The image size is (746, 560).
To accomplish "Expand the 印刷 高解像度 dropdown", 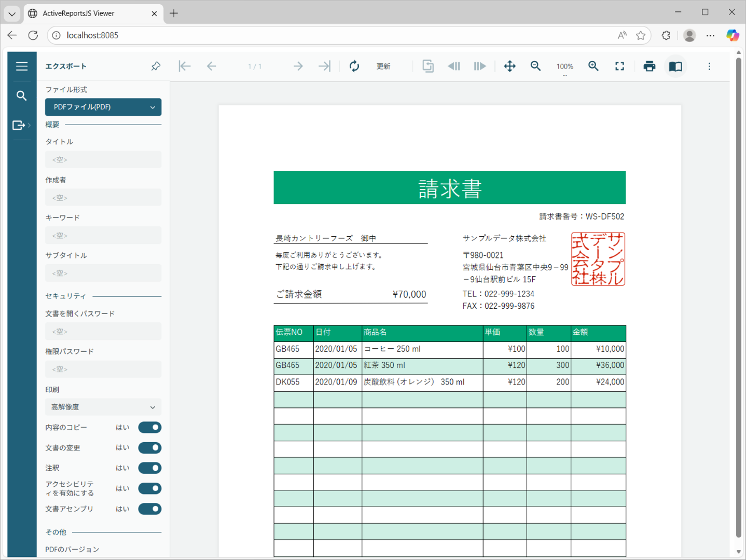I will pyautogui.click(x=103, y=407).
